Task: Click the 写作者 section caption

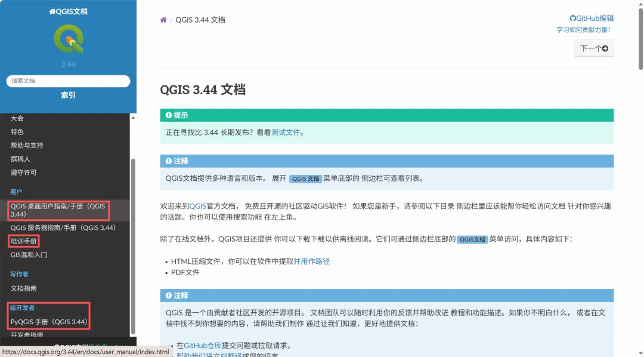Action: 19,275
